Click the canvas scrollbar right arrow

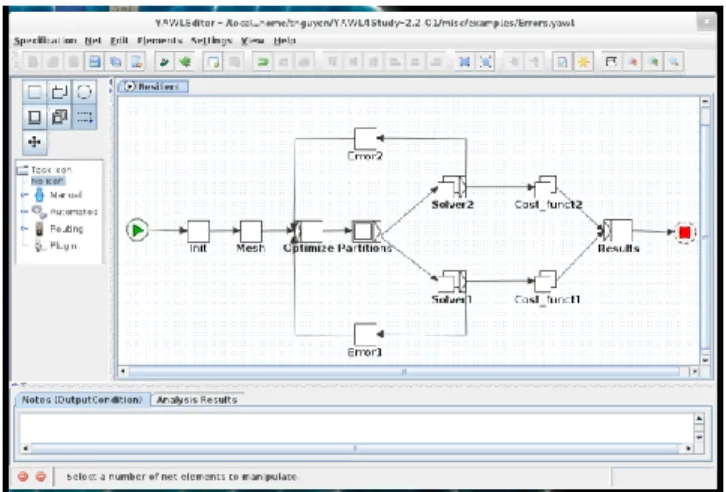pyautogui.click(x=694, y=372)
